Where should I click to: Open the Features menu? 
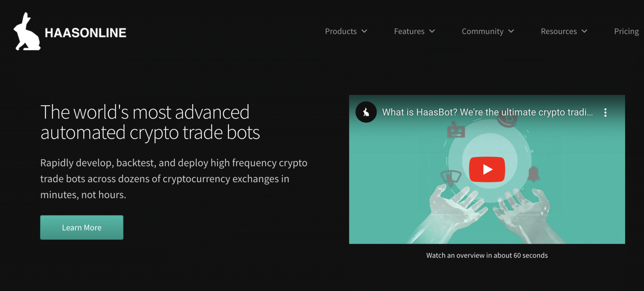pyautogui.click(x=409, y=31)
